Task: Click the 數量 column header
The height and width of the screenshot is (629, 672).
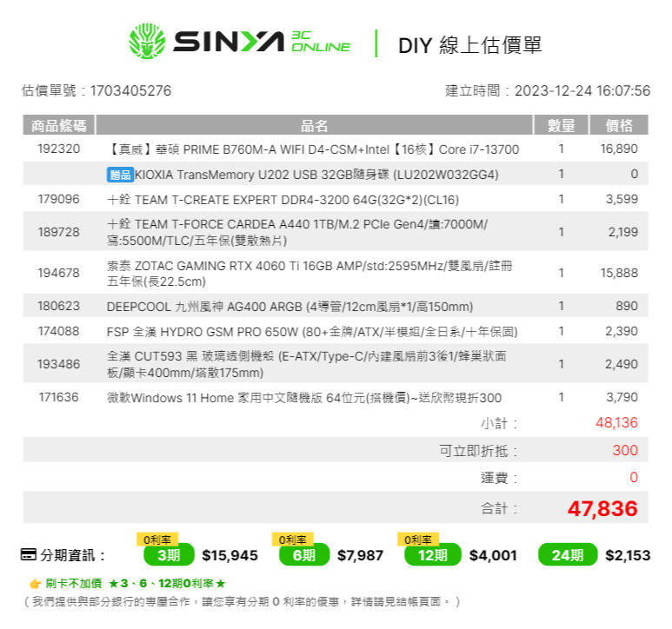Action: click(x=561, y=125)
